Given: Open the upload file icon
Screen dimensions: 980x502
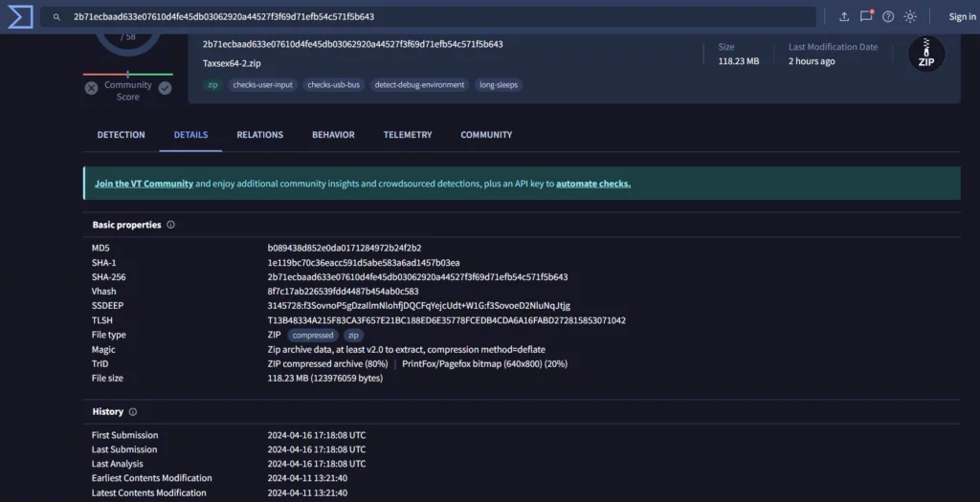Looking at the screenshot, I should point(844,16).
